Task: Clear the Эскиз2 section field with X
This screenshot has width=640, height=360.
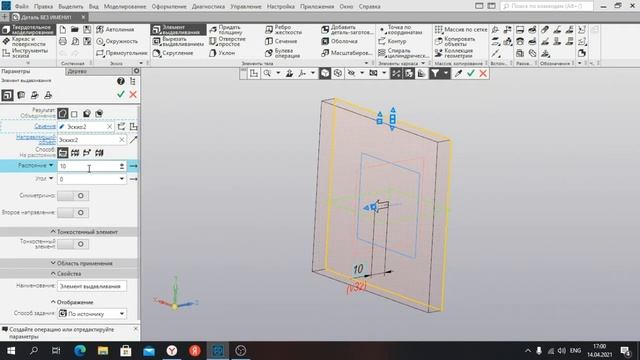Action: 109,127
